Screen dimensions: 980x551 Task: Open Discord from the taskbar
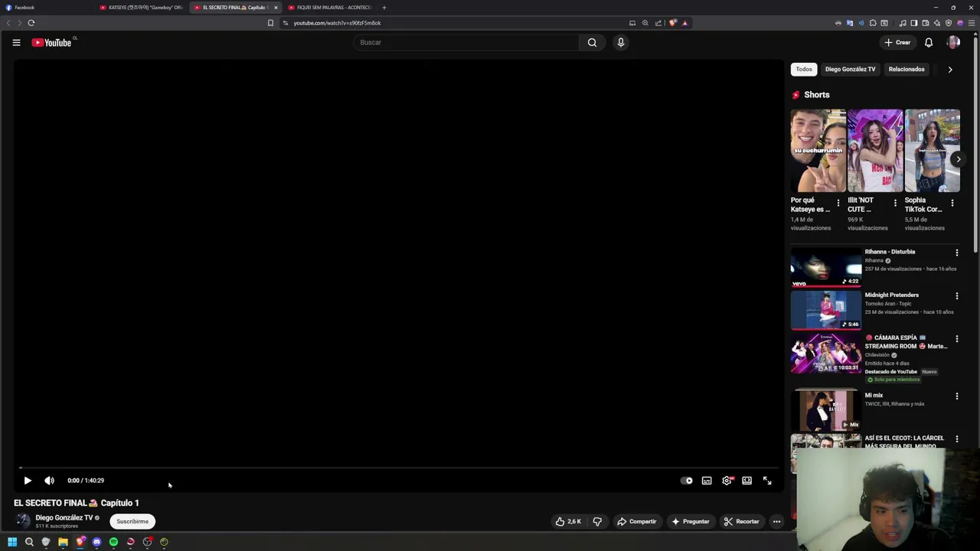[96, 542]
